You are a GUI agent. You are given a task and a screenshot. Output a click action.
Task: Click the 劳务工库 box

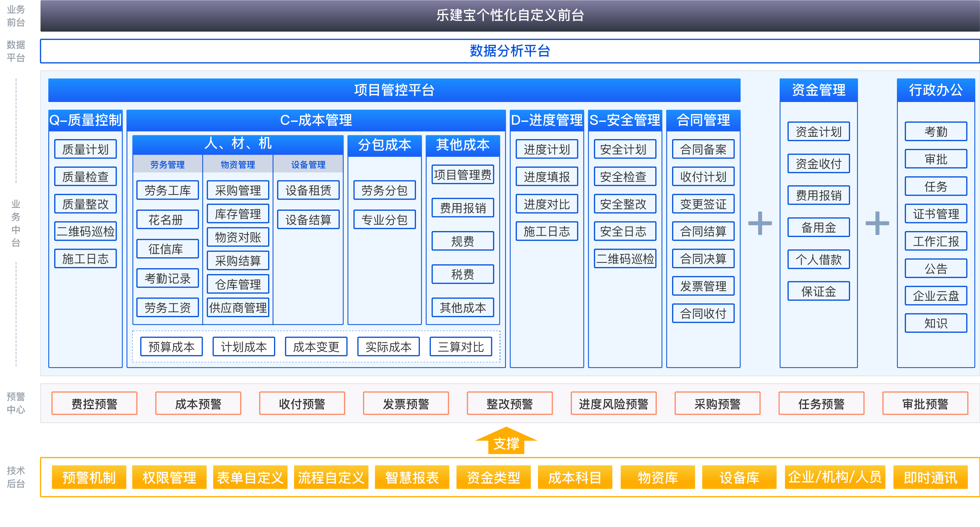tap(167, 190)
